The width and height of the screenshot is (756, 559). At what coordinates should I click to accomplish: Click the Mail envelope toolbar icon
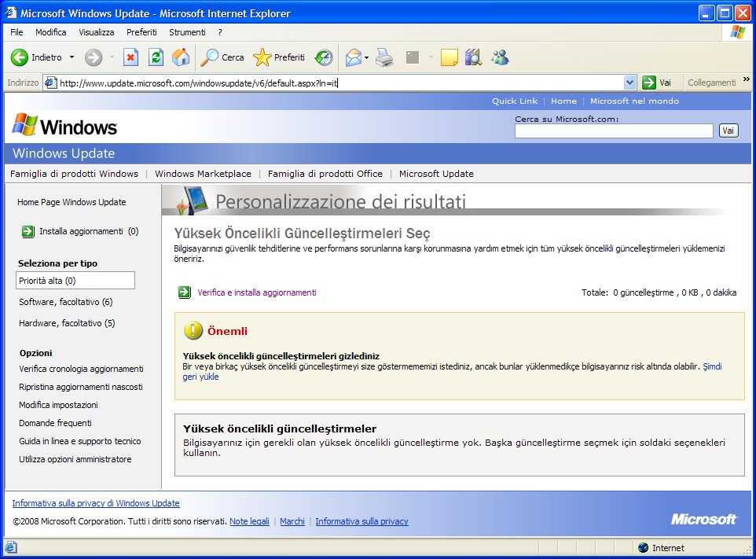354,57
